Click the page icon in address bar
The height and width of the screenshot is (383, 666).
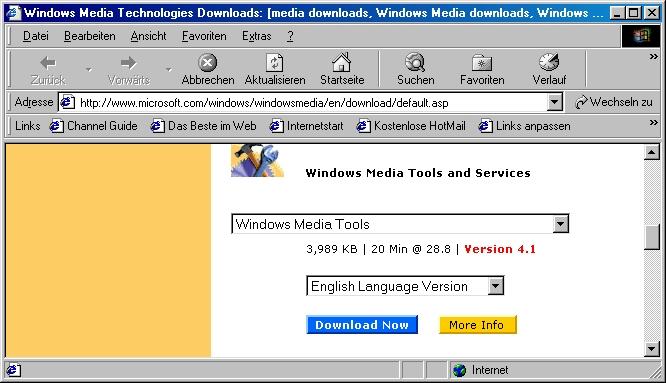[x=67, y=102]
